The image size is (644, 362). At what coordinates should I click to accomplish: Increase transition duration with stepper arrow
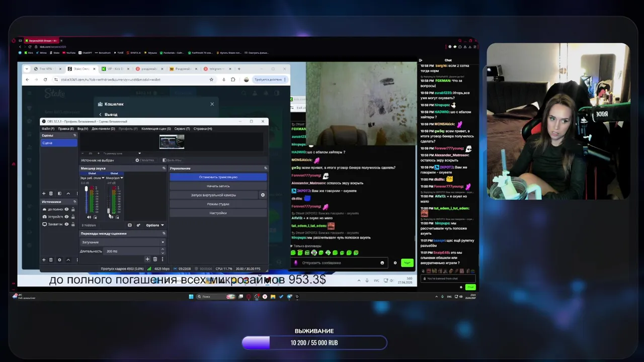click(x=163, y=249)
